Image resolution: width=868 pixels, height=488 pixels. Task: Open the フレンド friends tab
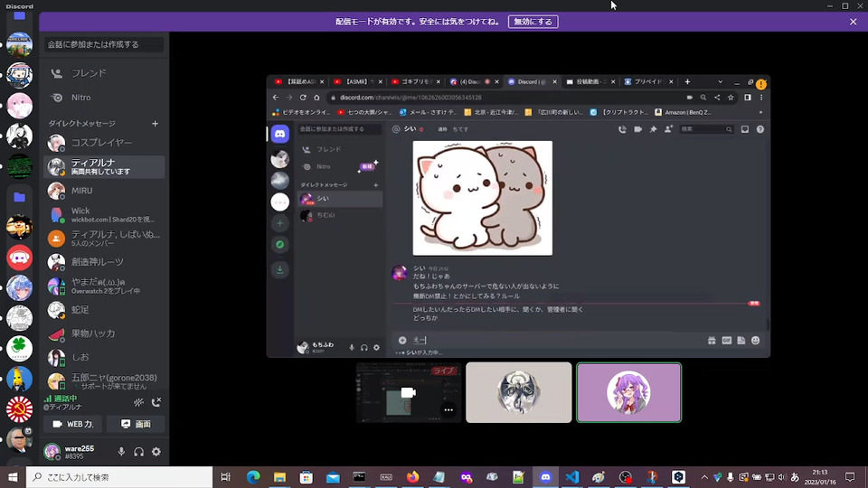click(89, 73)
